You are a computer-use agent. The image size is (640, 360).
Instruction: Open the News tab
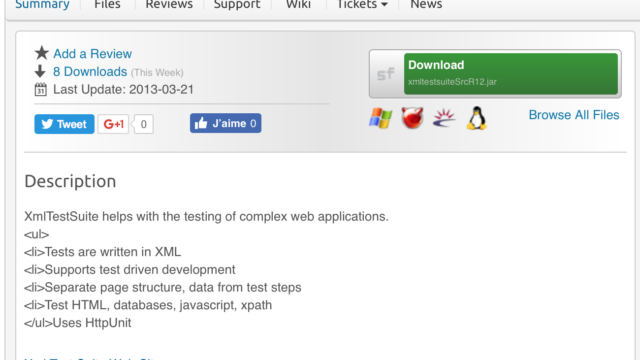pyautogui.click(x=426, y=4)
